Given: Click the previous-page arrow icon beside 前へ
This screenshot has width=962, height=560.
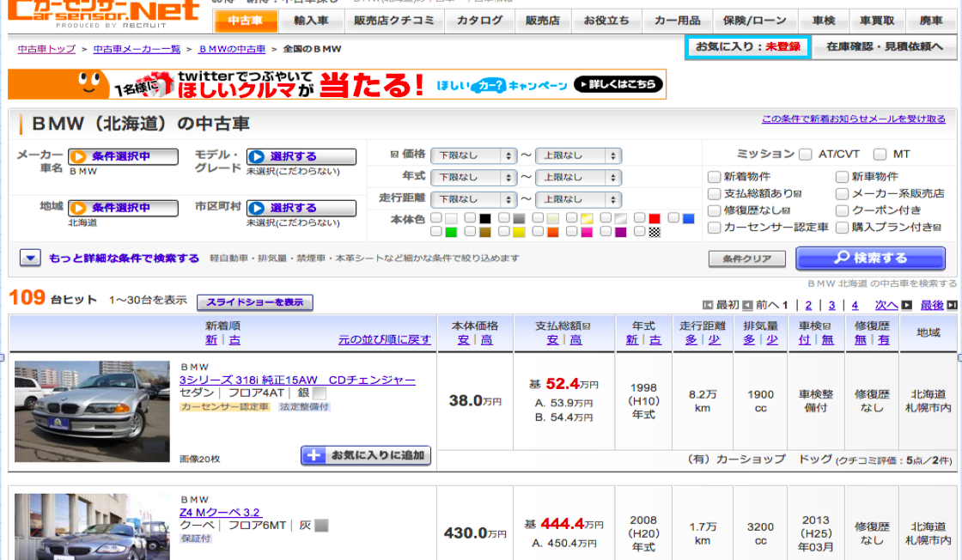Looking at the screenshot, I should point(747,305).
